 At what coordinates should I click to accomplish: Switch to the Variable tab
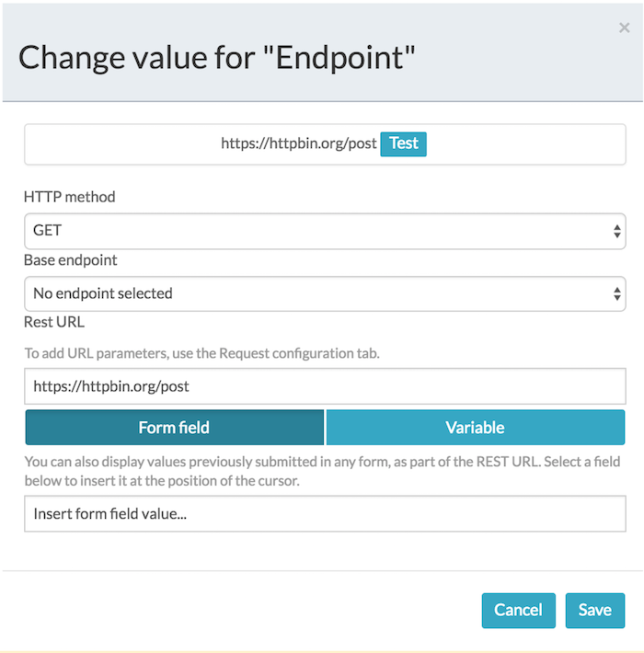pyautogui.click(x=475, y=428)
